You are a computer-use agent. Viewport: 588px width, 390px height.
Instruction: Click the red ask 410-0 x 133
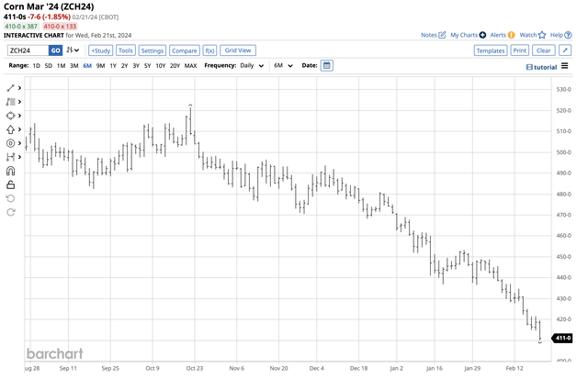pos(60,27)
